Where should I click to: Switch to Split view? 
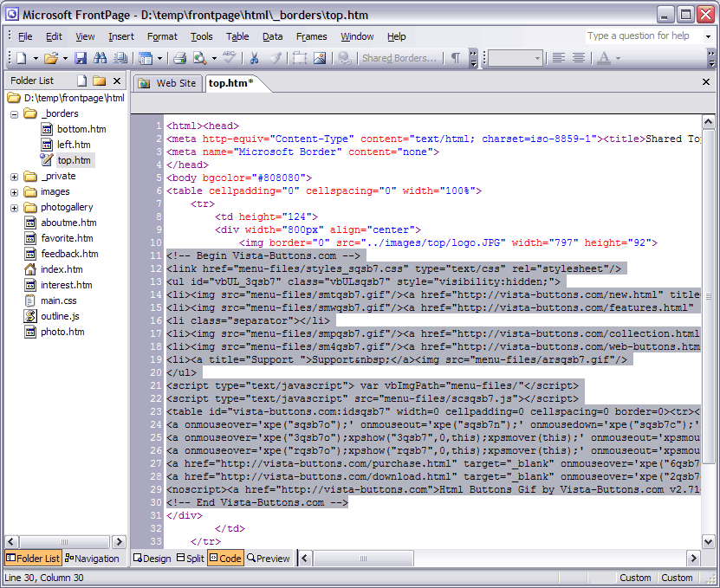tap(191, 559)
